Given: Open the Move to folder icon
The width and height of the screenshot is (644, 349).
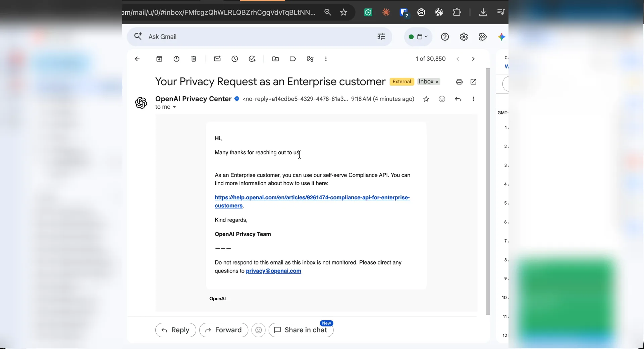Looking at the screenshot, I should tap(276, 59).
